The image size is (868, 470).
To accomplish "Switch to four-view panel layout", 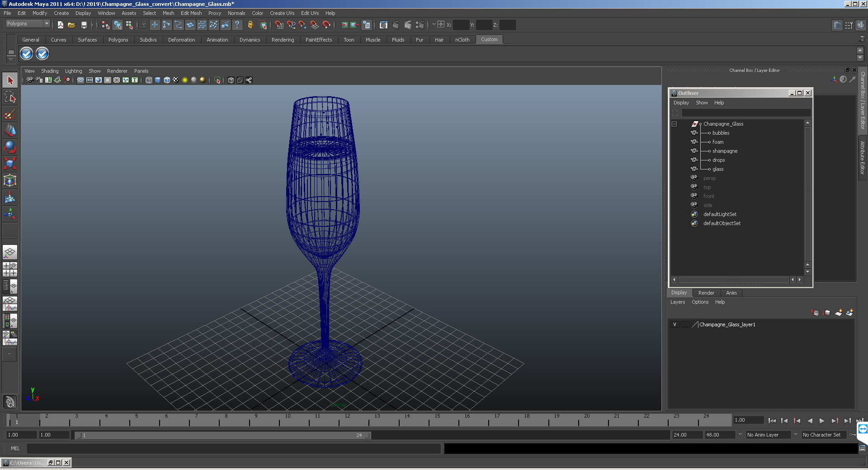I will tap(10, 269).
